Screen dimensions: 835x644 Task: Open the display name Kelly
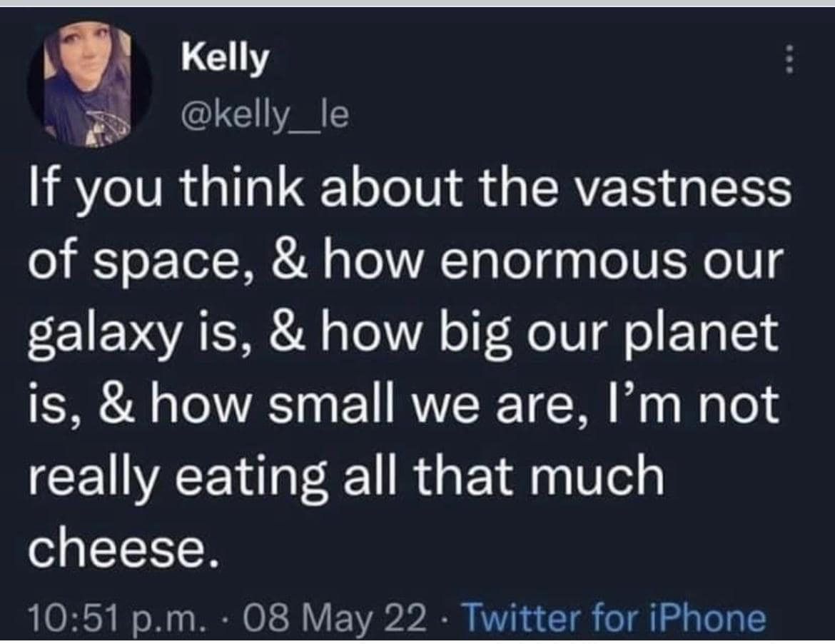coord(225,59)
